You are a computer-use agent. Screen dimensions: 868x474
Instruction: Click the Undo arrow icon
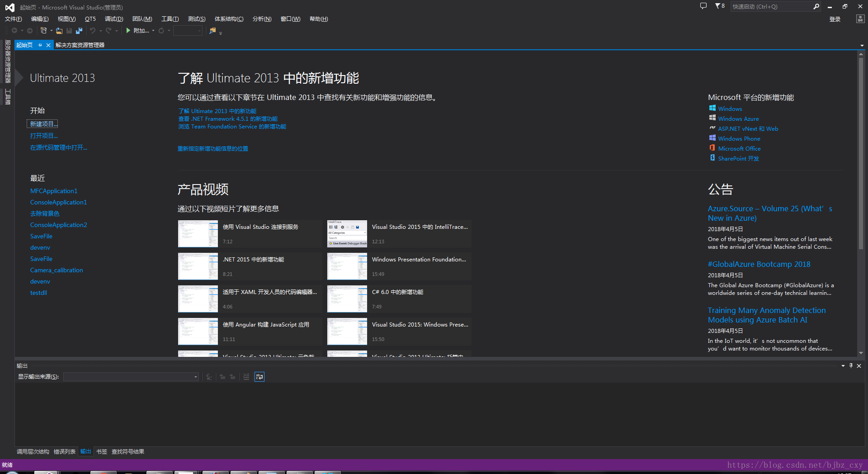[93, 31]
